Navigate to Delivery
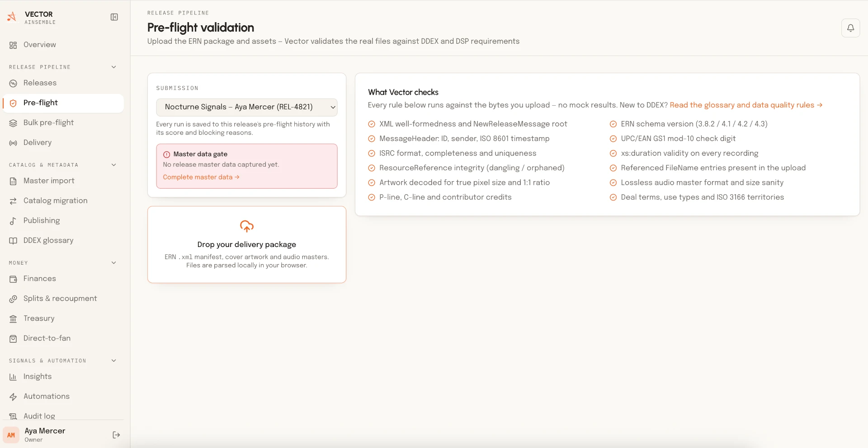868x448 pixels. click(x=63, y=143)
